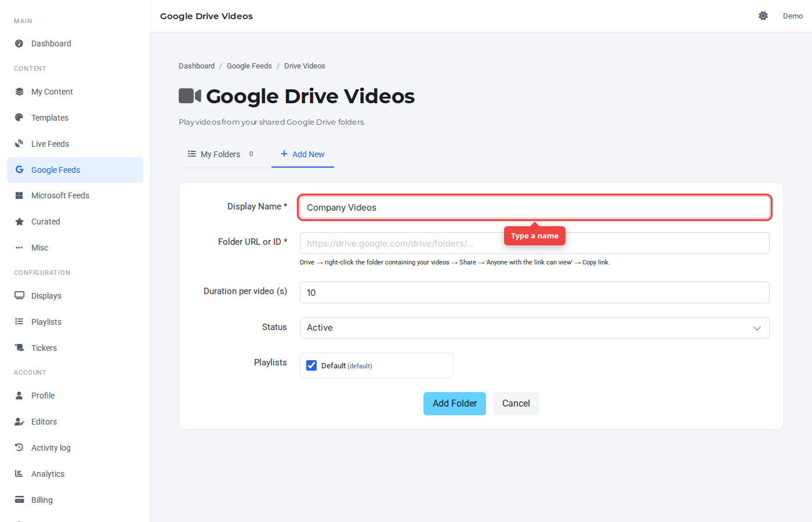Open the Demo user menu
Screen dimensions: 812x522
pos(793,16)
